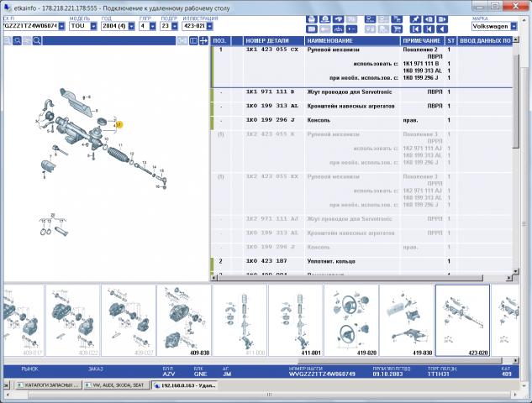Select thumbnail illustration 419-020

(x=350, y=320)
